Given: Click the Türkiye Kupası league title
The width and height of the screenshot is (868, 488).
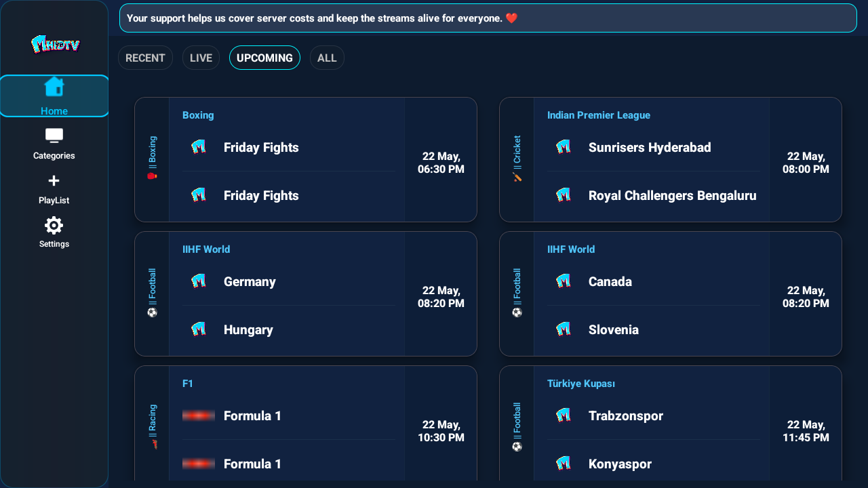Looking at the screenshot, I should point(581,384).
